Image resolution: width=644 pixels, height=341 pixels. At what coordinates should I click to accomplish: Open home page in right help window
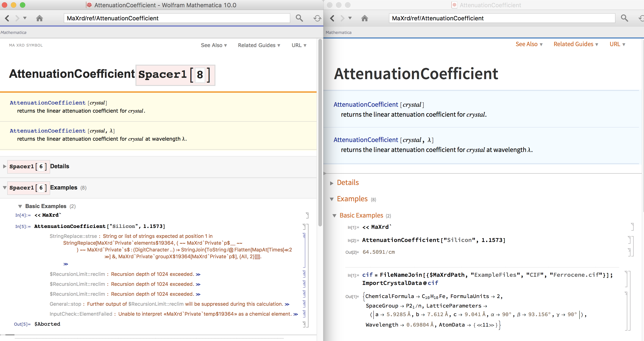pos(365,18)
